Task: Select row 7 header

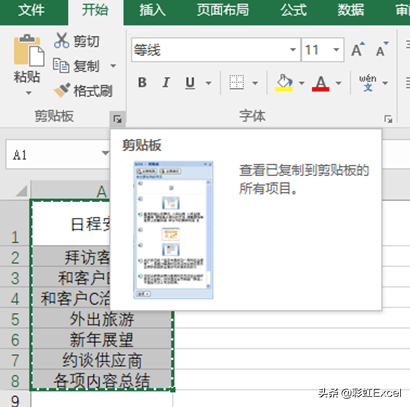Action: (x=15, y=360)
